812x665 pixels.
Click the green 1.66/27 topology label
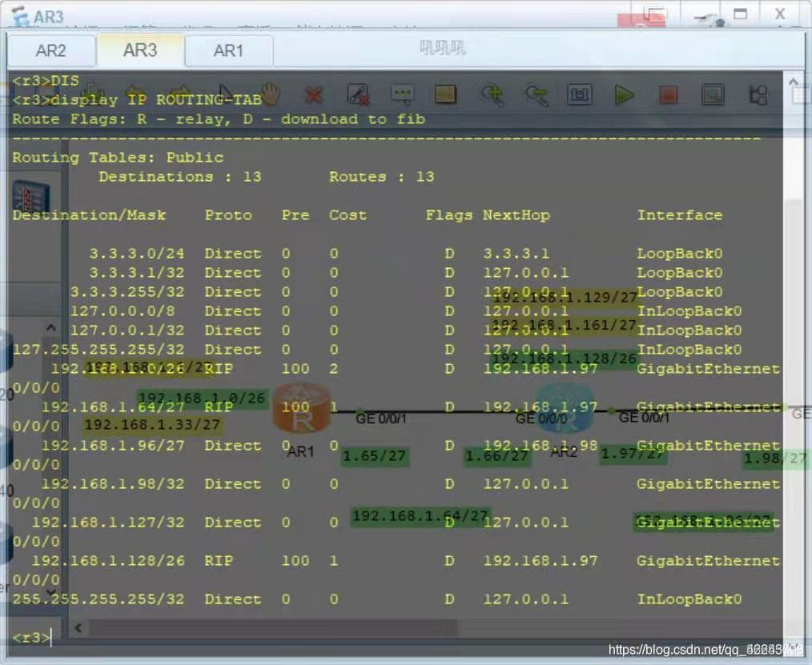497,456
